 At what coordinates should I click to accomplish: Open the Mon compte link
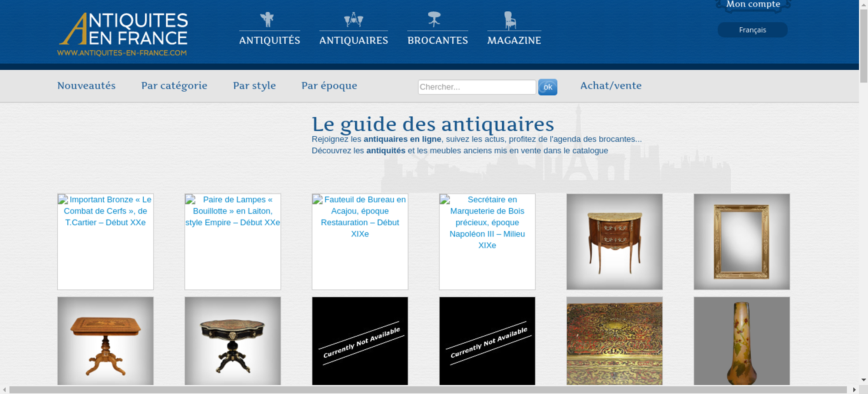pyautogui.click(x=753, y=5)
